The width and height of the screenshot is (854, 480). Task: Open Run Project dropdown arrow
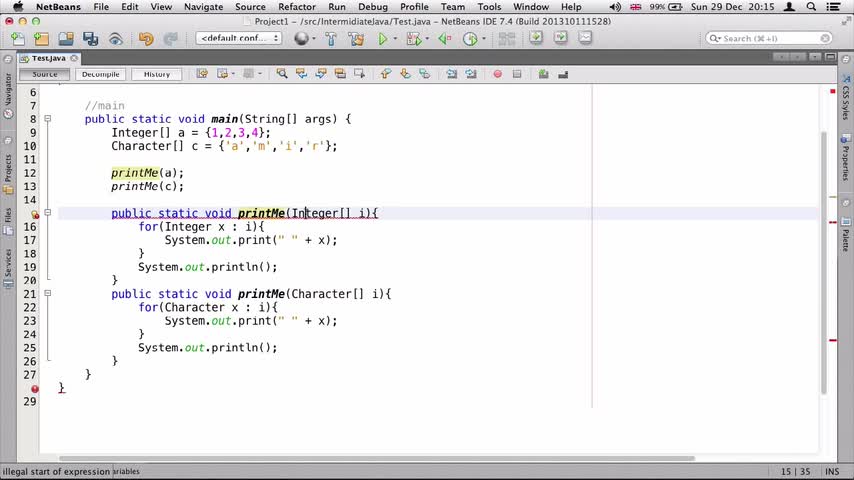[395, 39]
